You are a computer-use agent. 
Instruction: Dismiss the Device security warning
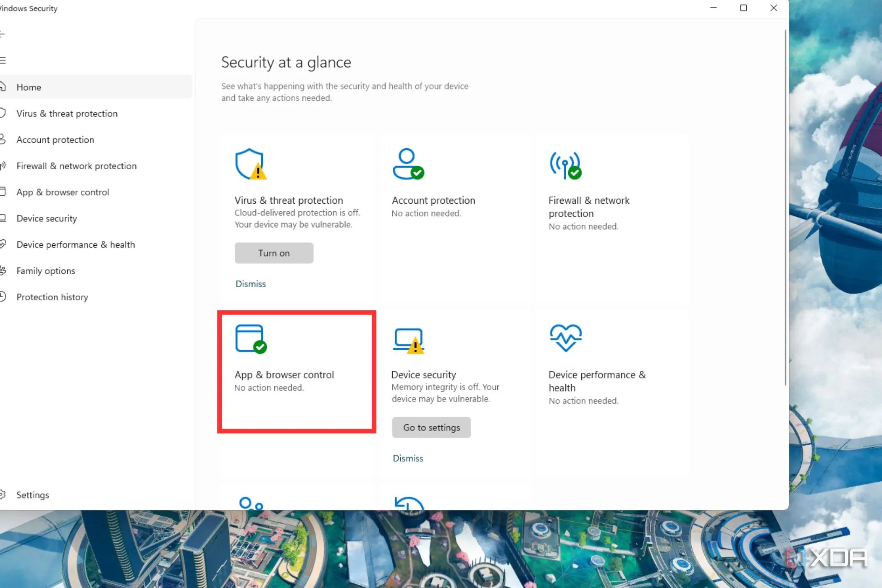coord(407,458)
